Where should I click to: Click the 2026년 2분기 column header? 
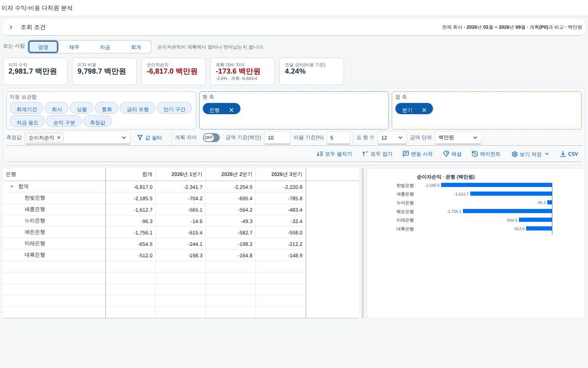231,174
